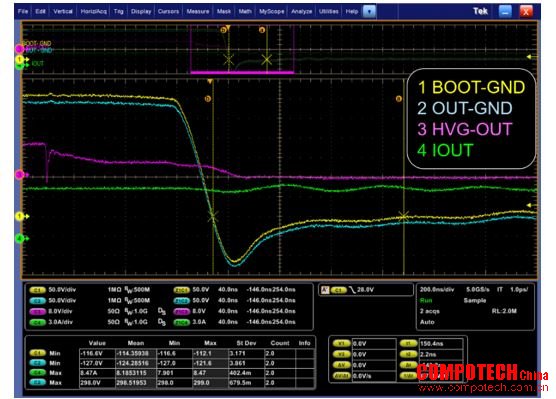
Task: Select the yellow Z1C1 zoom badge
Action: (x=181, y=290)
